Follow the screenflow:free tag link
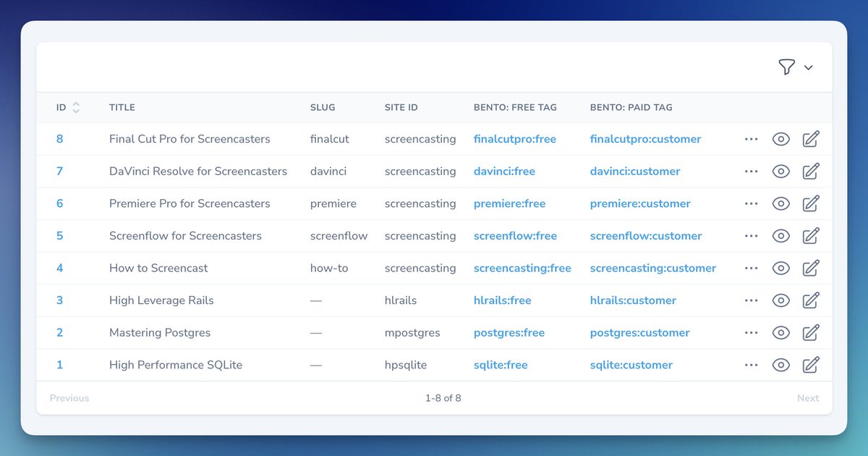 [516, 236]
